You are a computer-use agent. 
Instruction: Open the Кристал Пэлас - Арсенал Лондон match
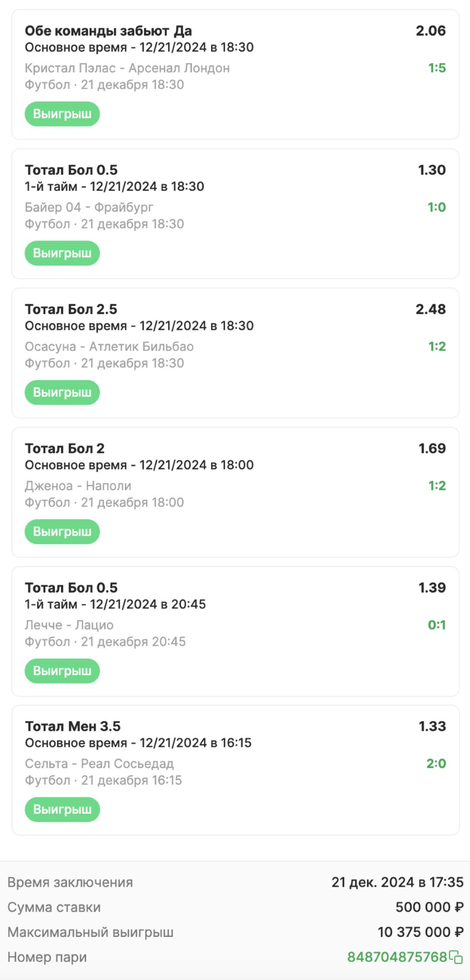point(127,68)
